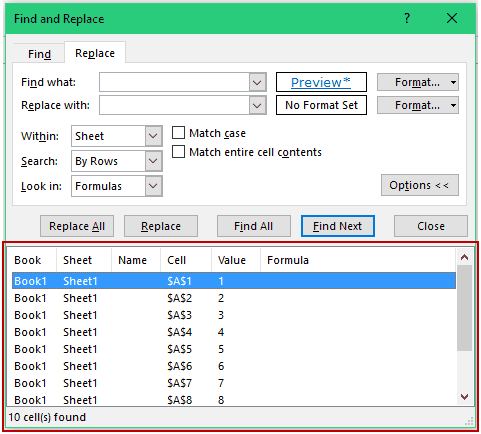Click the results list scroll up arrow
481x434 pixels.
point(464,257)
